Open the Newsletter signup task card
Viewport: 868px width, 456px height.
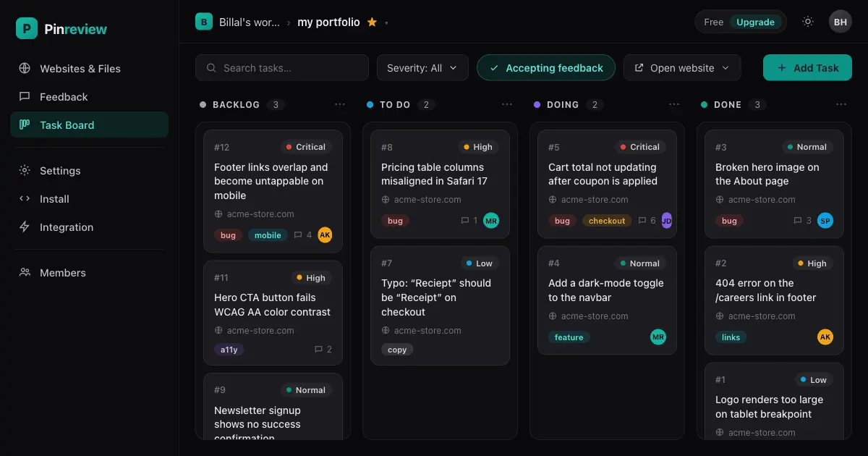point(273,406)
